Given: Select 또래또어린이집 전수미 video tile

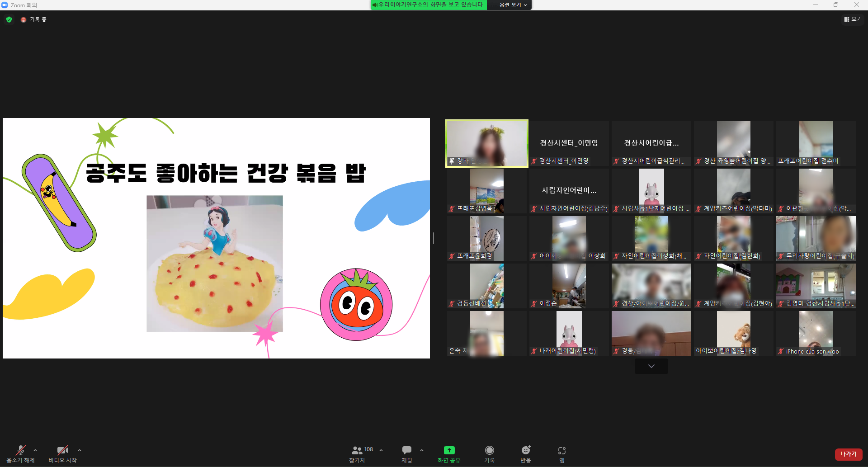Looking at the screenshot, I should [816, 143].
